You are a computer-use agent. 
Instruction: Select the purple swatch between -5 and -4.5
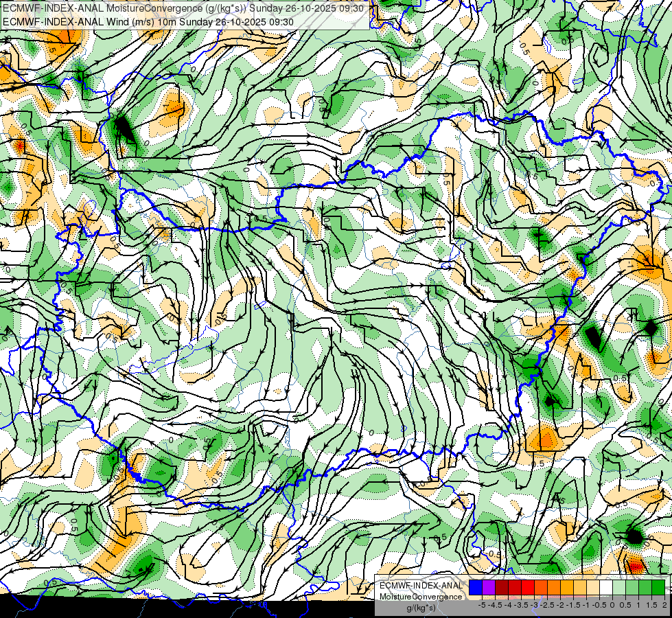click(489, 588)
